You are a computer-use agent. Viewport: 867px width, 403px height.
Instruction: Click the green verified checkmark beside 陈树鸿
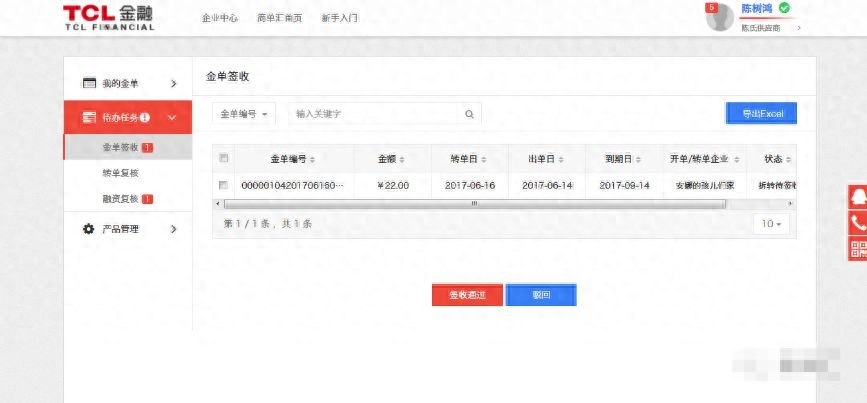tap(784, 8)
